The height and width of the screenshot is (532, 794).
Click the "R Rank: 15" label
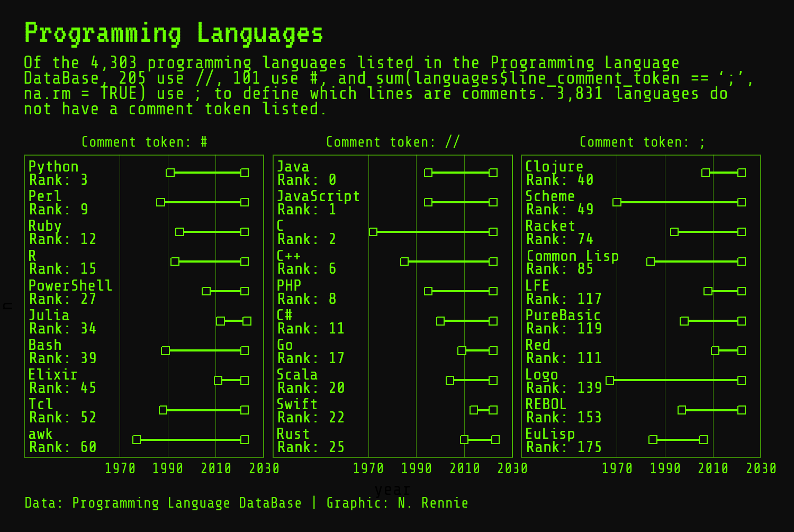coord(62,262)
